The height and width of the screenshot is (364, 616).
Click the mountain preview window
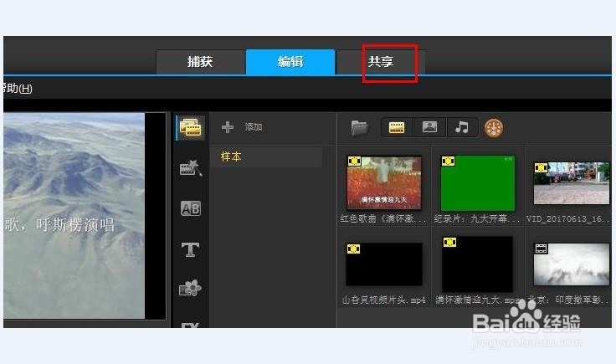click(x=74, y=216)
